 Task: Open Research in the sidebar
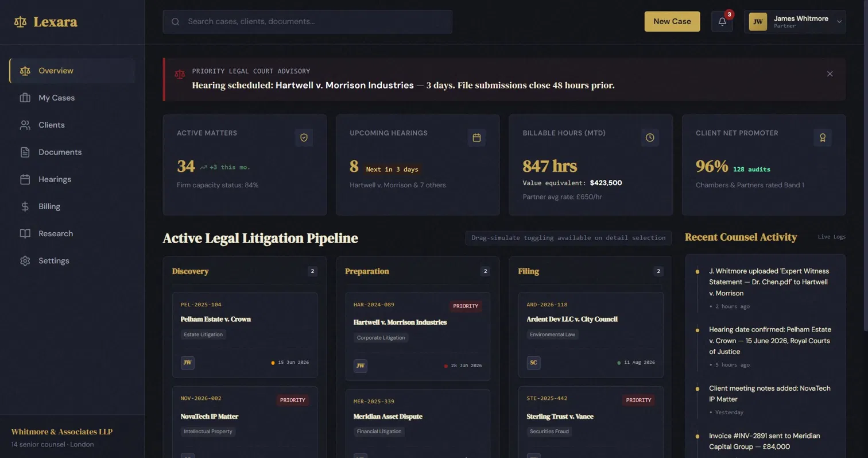[72, 233]
